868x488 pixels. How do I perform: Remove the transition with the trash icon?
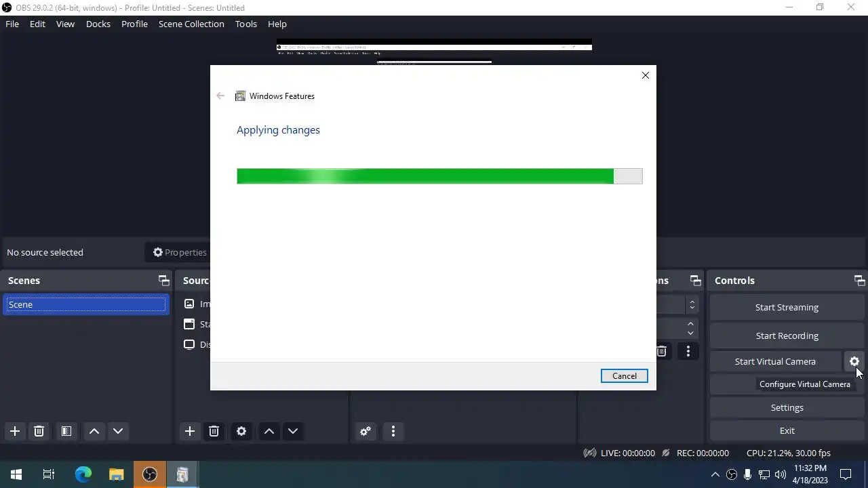662,351
